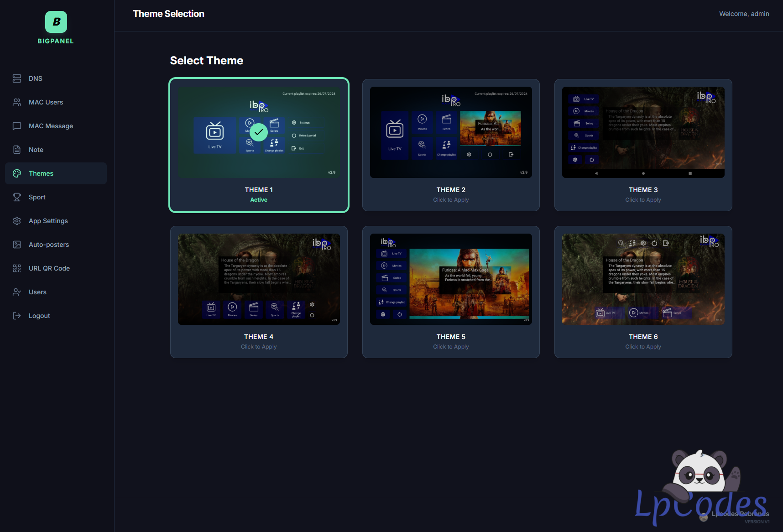This screenshot has width=783, height=532.
Task: Click the Auto-posters image icon
Action: 17,245
